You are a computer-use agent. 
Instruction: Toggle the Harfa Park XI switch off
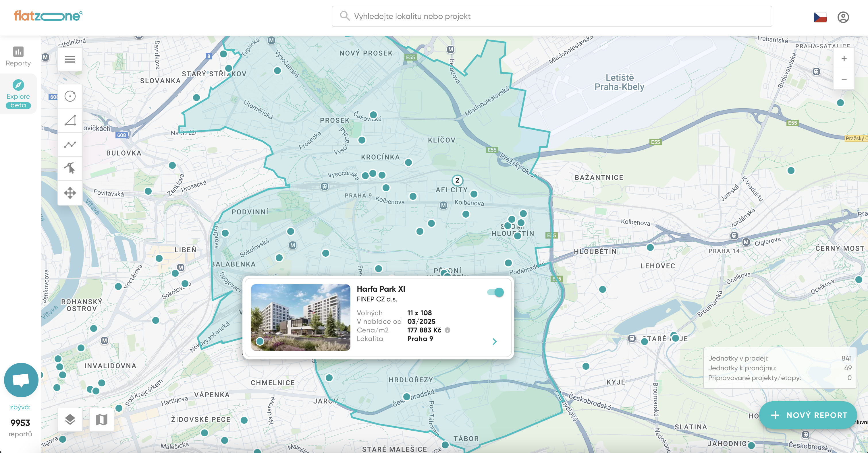(495, 292)
